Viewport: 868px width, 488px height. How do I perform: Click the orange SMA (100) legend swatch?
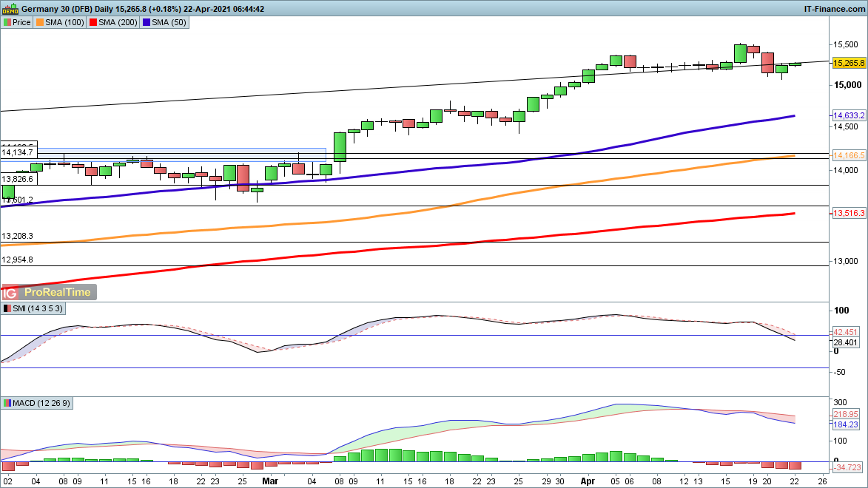(x=40, y=22)
